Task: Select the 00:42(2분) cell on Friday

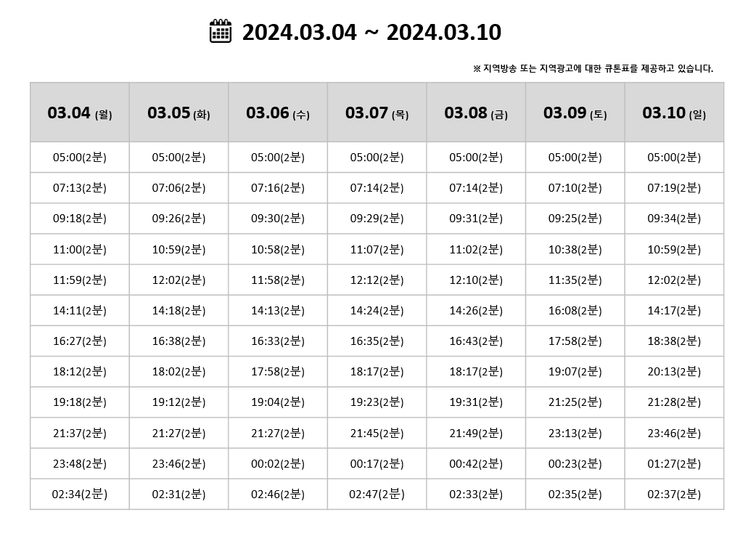Action: [476, 463]
